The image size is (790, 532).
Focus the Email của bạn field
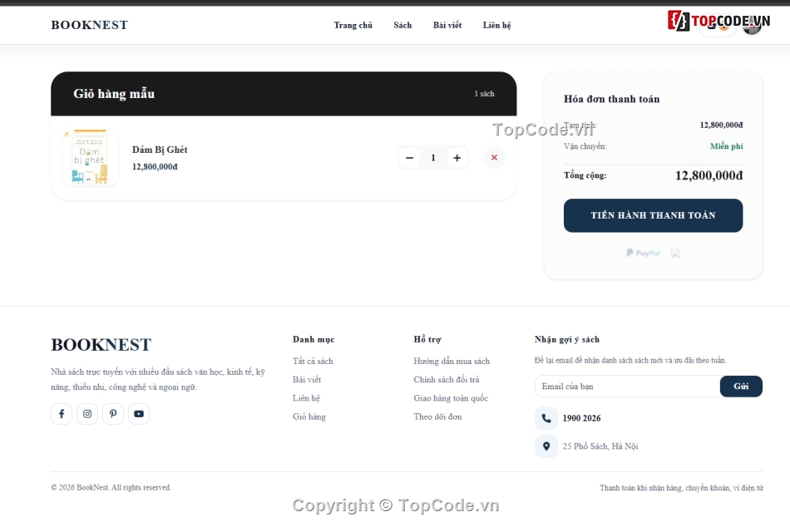(627, 387)
